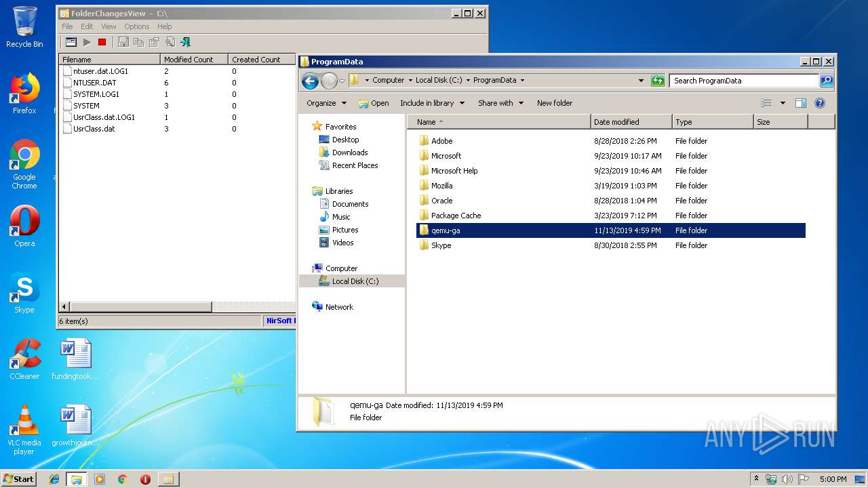Open VLC media player desktop shortcut
This screenshot has width=868, height=488.
click(24, 430)
